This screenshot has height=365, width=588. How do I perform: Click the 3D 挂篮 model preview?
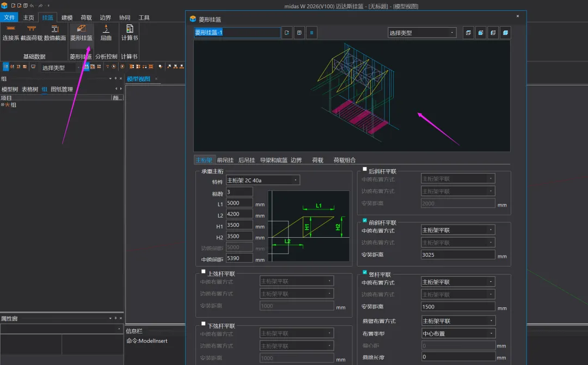352,96
